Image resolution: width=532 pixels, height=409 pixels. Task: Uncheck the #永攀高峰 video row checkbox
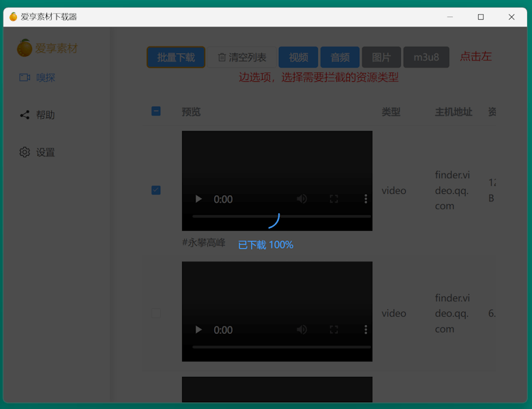pos(156,190)
